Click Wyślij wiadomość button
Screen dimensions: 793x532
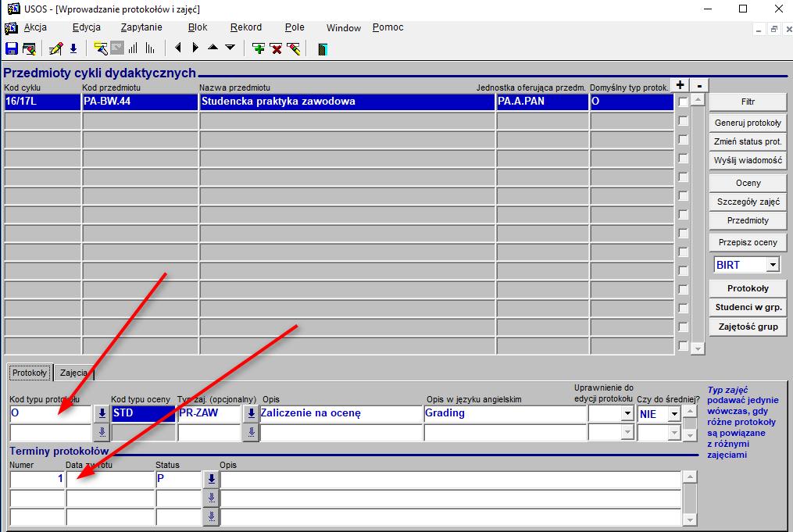tap(748, 160)
